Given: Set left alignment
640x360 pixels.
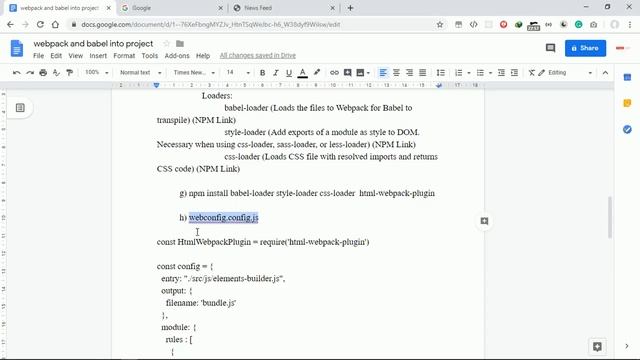Looking at the screenshot, I should (x=383, y=73).
